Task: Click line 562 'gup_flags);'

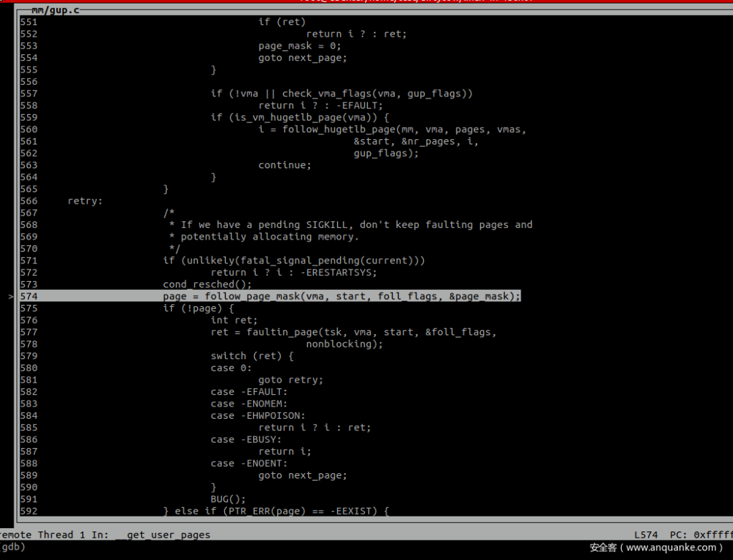Action: click(x=386, y=153)
